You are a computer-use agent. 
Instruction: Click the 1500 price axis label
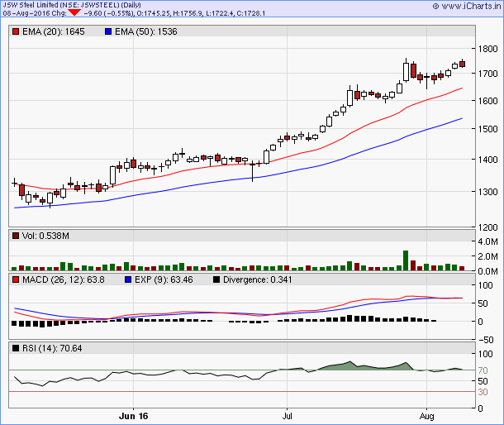487,129
